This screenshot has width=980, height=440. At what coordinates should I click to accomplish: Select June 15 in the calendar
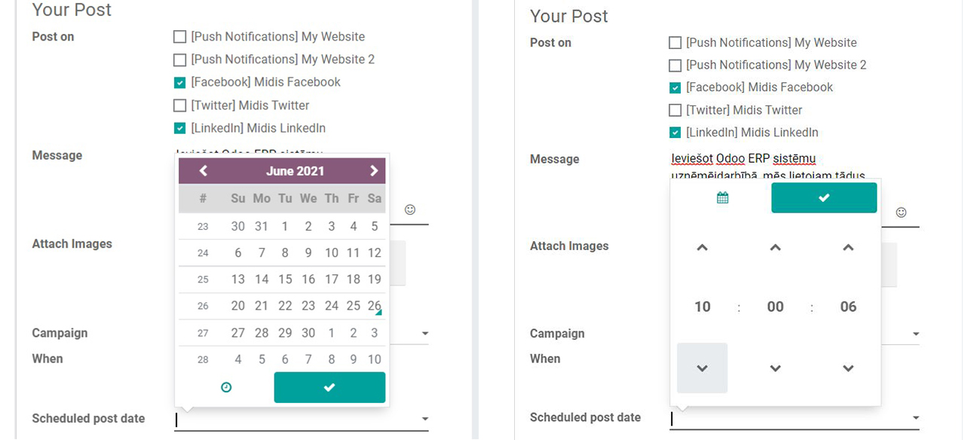pos(285,280)
